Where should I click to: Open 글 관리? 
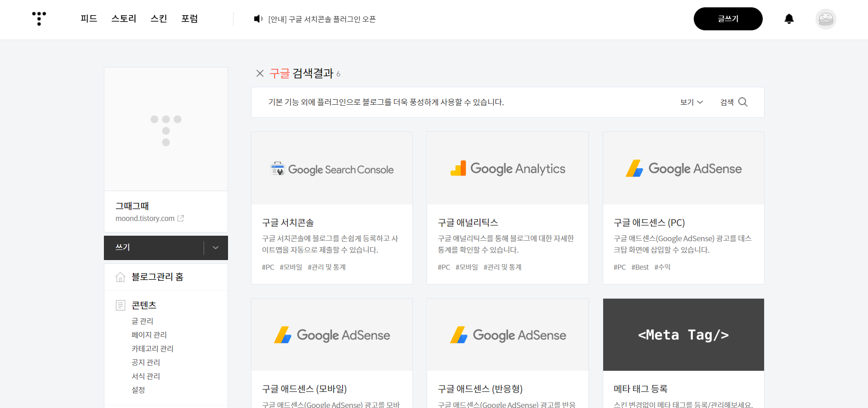tap(142, 321)
